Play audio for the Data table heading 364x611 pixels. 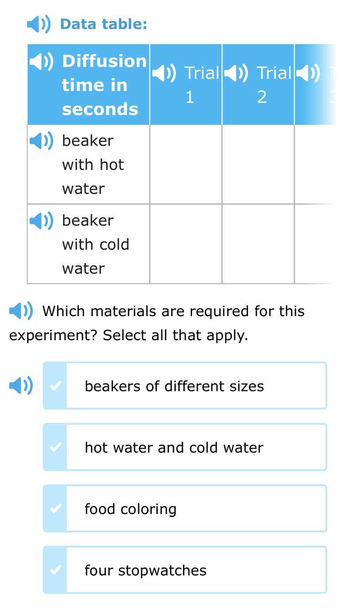tap(39, 24)
